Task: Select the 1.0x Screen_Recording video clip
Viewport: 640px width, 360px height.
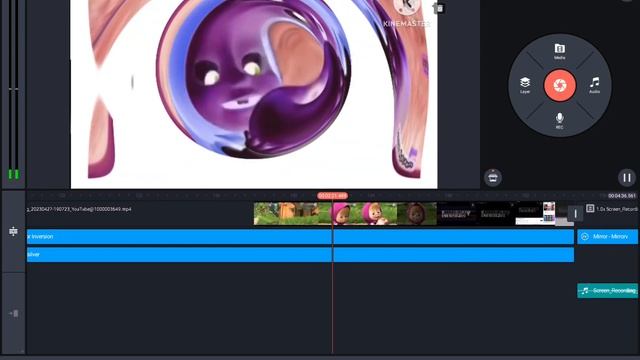Action: point(612,209)
